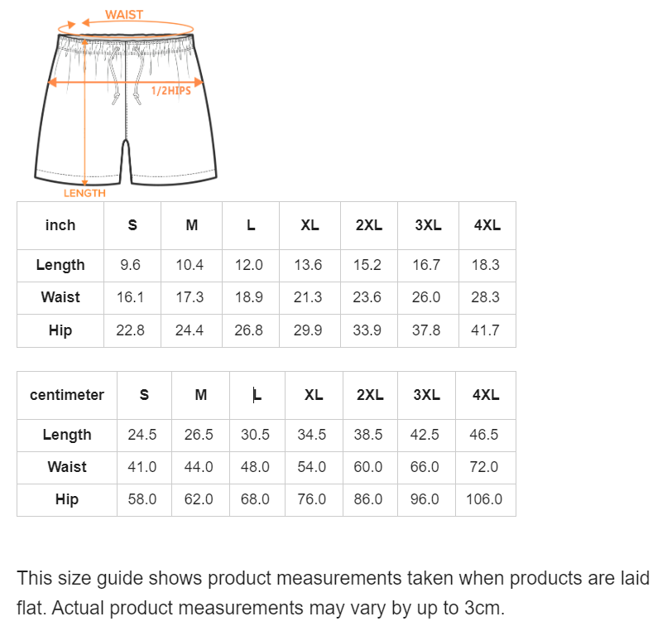Click the size guide note text paragraph
This screenshot has height=631, width=672.
coord(333,592)
